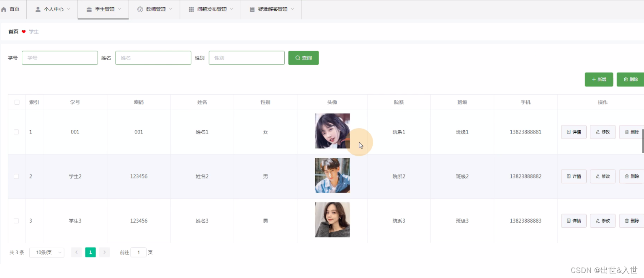Click the heart icon in the breadcrumb
644x278 pixels.
click(x=23, y=31)
